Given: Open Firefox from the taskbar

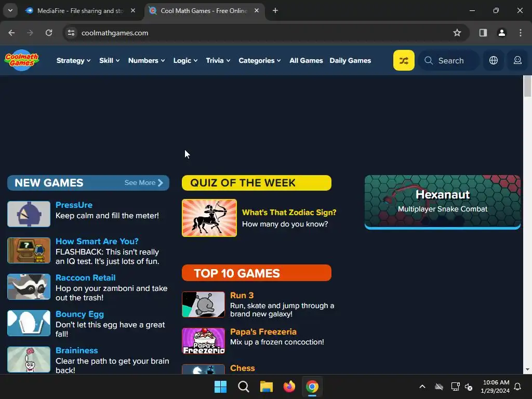Looking at the screenshot, I should point(289,387).
